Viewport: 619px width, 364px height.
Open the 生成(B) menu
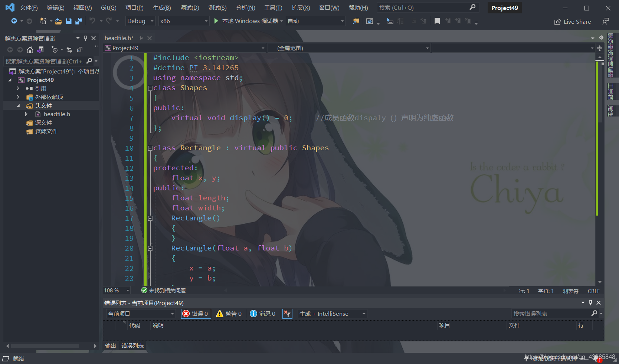(x=162, y=8)
